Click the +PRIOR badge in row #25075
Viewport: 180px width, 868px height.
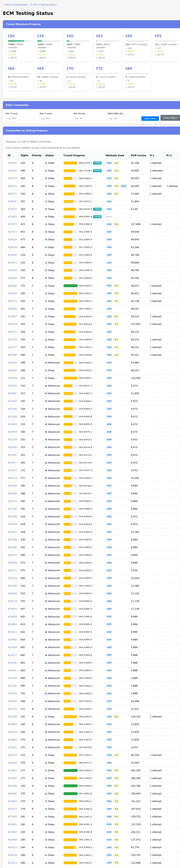pos(97,209)
